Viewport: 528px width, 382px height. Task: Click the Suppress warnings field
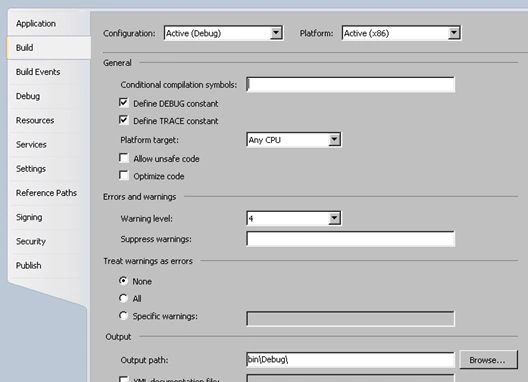click(350, 239)
